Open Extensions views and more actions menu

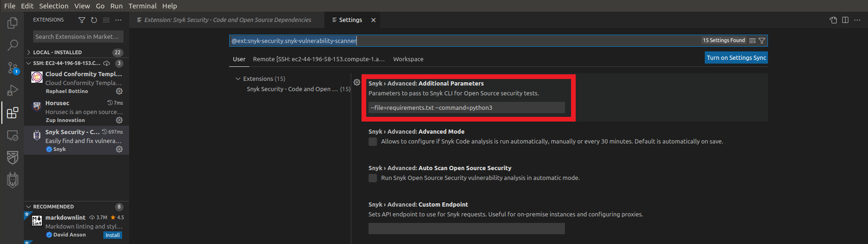118,20
